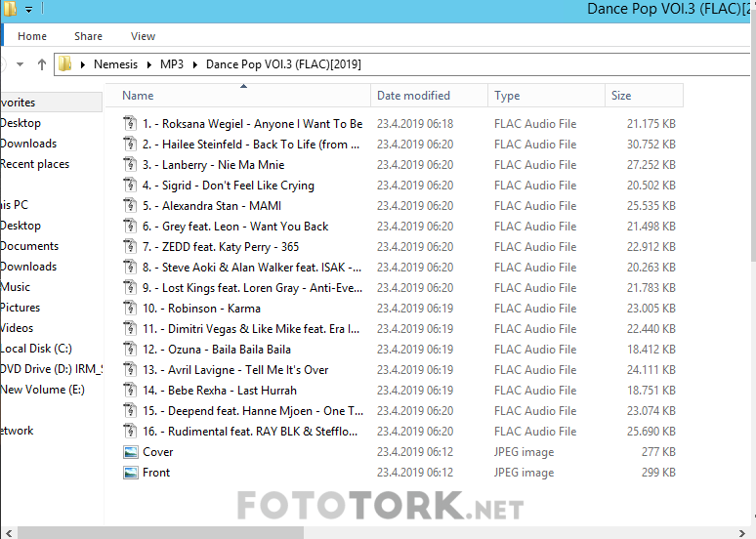Viewport: 756px width, 539px height.
Task: Click the Cover JPEG image icon
Action: [x=131, y=452]
